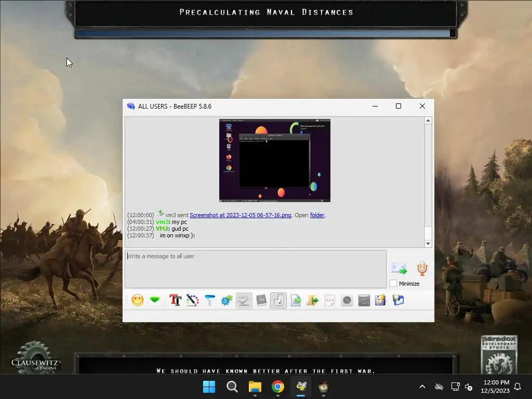Click the 'im on winxp ):' message
The image size is (532, 399).
(x=178, y=235)
